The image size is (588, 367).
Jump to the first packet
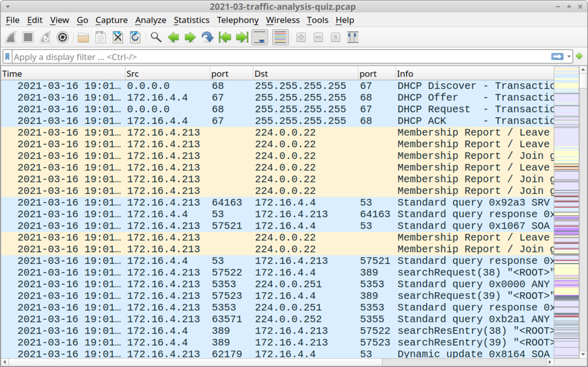(x=225, y=37)
